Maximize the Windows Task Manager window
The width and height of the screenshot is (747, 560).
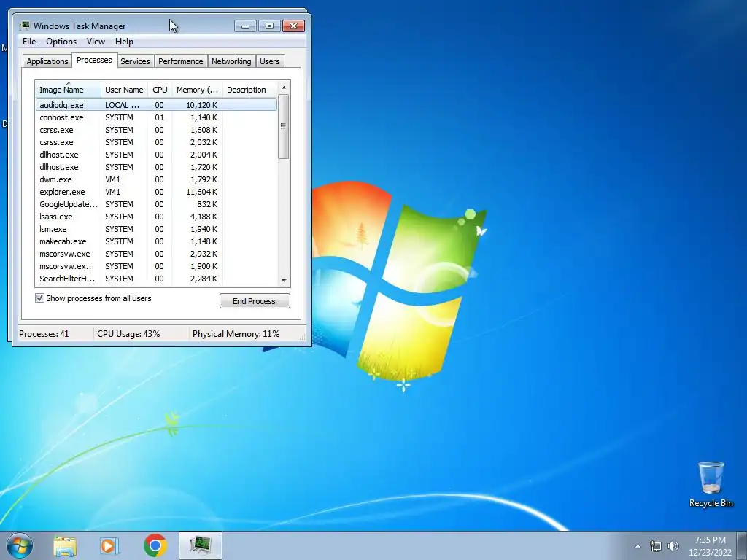pyautogui.click(x=269, y=26)
